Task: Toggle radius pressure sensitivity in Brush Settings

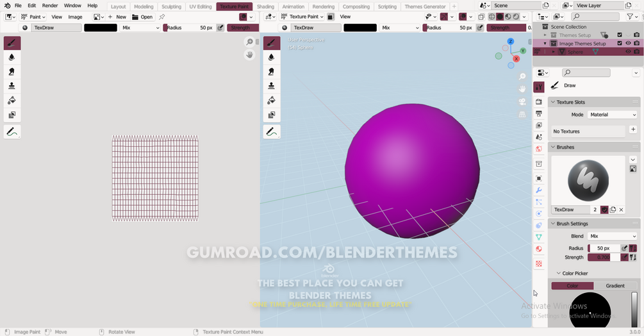Action: pos(624,248)
